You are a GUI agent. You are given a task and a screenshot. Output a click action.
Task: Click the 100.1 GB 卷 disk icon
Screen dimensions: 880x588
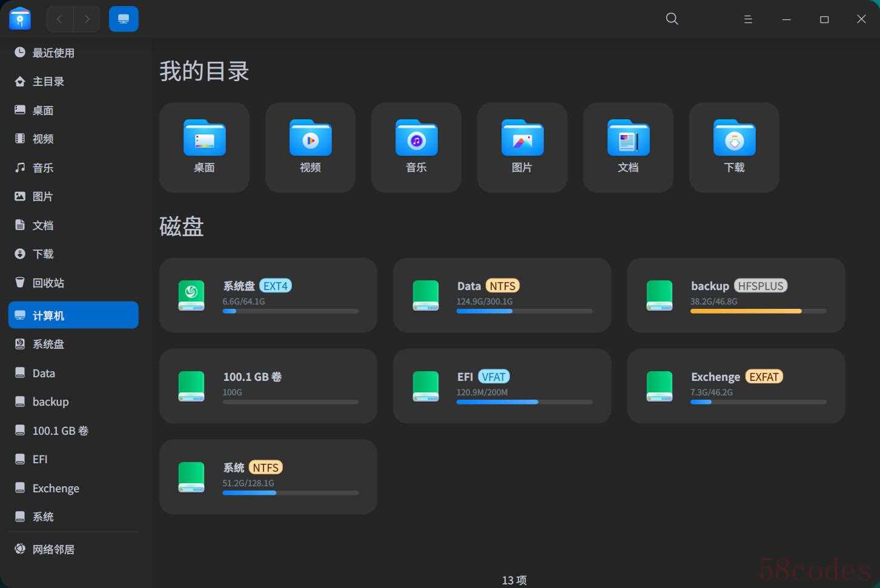191,386
